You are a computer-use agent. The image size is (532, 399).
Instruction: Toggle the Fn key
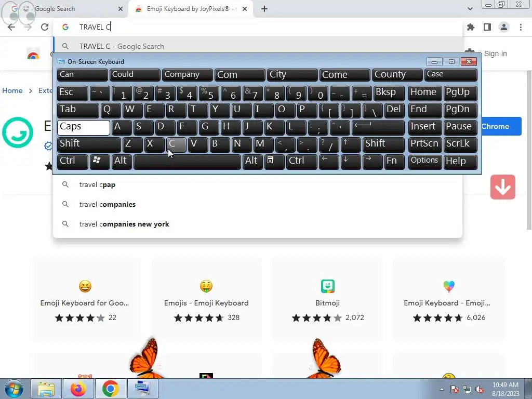click(x=394, y=162)
